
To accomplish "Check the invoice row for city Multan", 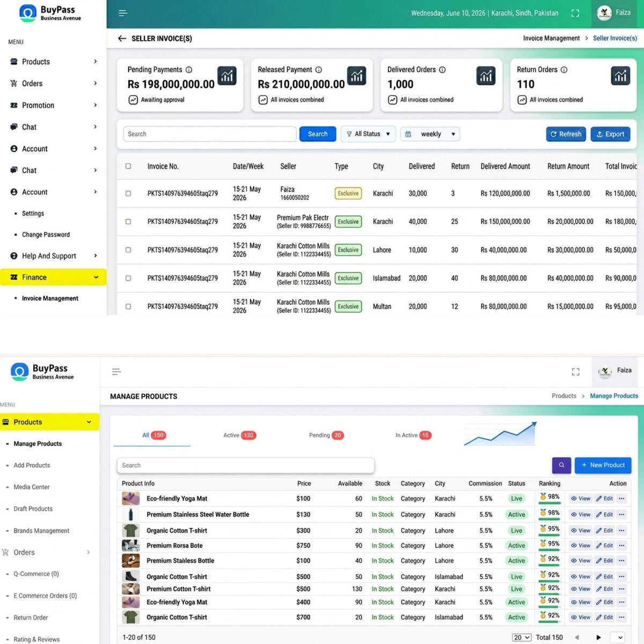I will point(128,306).
